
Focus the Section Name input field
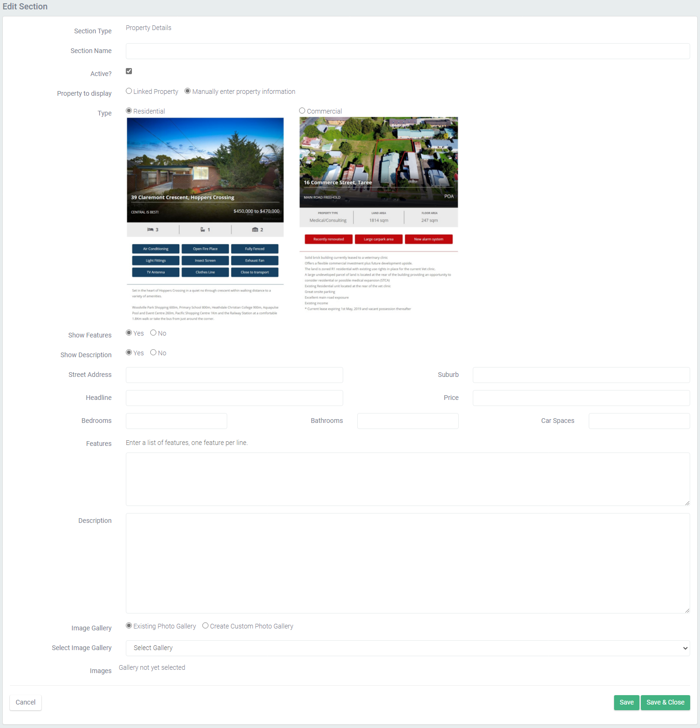tap(408, 51)
